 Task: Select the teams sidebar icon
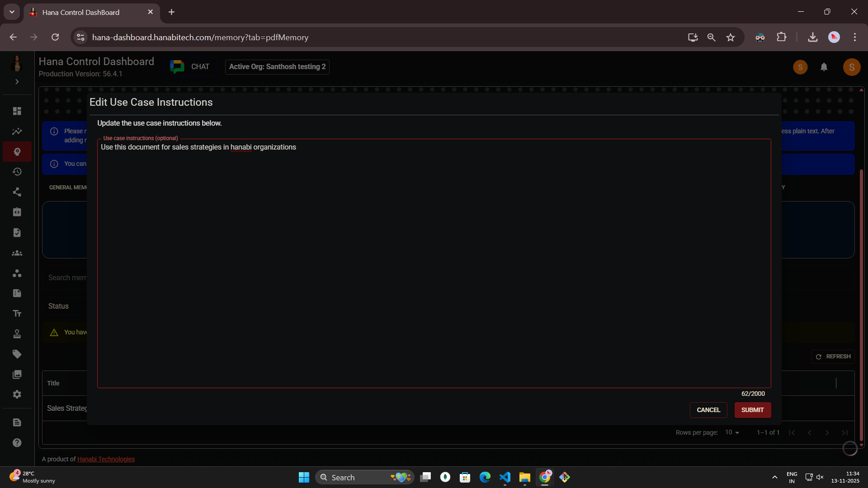[x=17, y=253]
